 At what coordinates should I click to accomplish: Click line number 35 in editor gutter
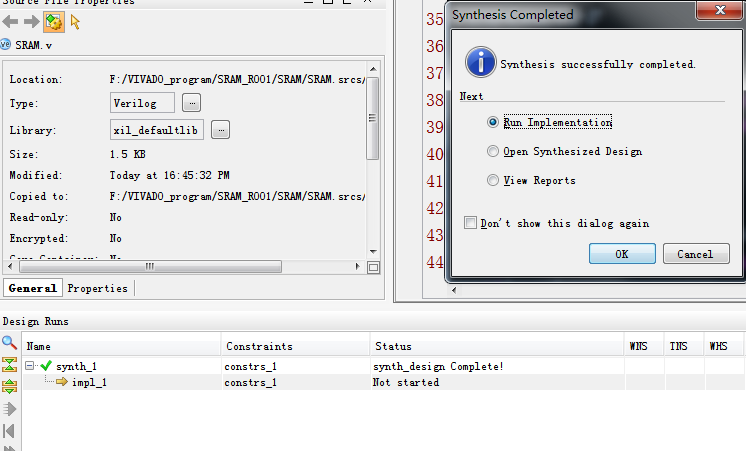click(x=435, y=19)
